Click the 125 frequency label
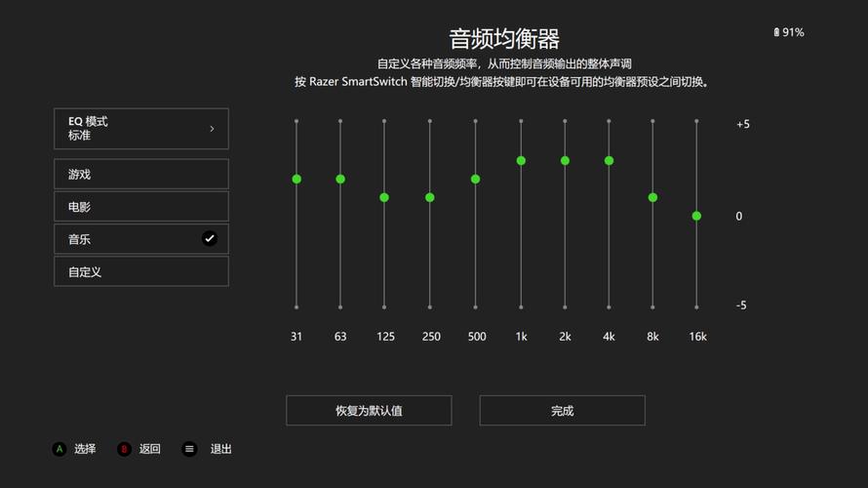 click(x=385, y=336)
